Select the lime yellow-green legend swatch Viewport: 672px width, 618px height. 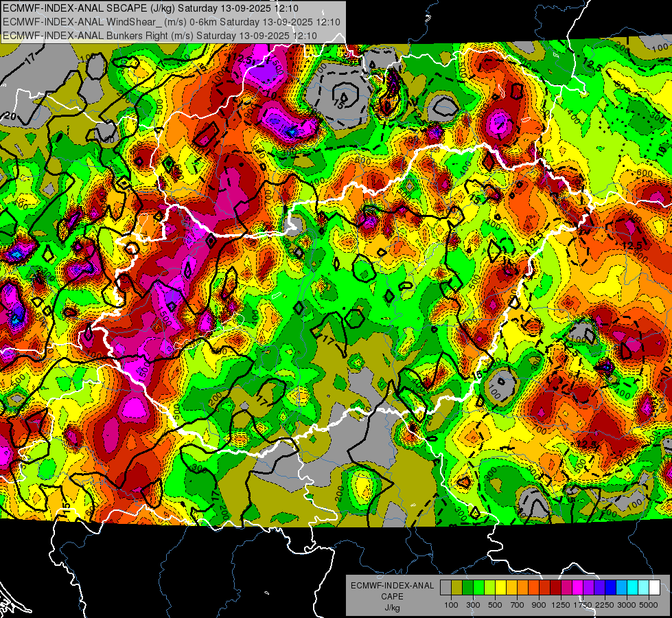point(490,587)
